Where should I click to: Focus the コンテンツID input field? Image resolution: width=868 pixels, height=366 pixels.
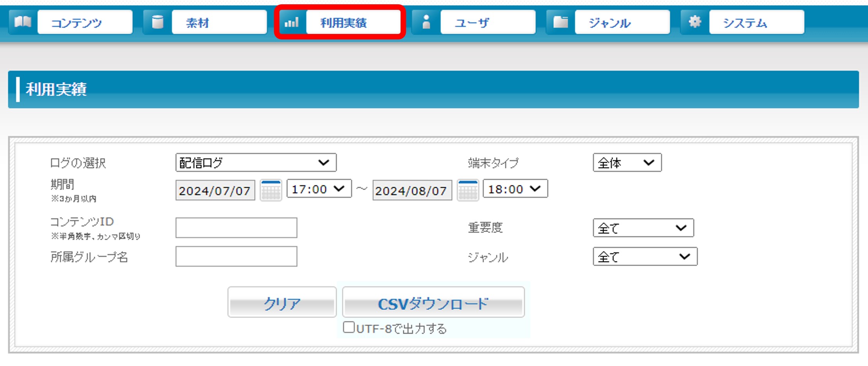coord(236,228)
